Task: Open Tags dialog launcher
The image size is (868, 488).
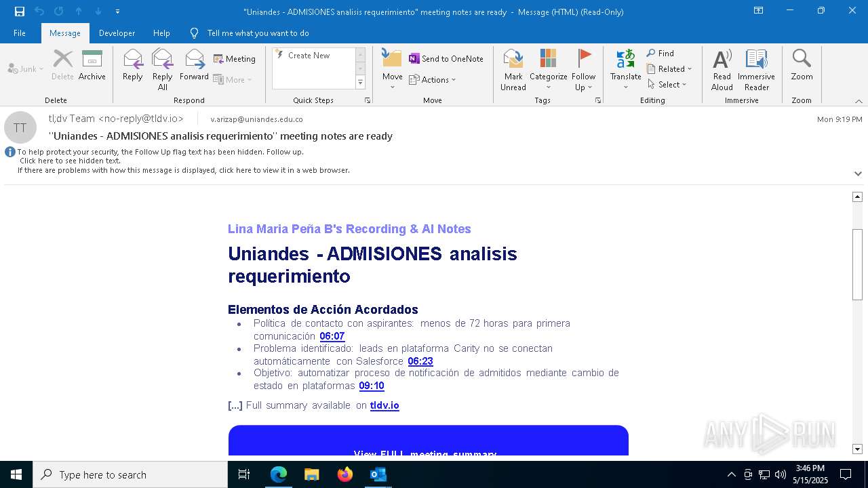Action: coord(598,100)
